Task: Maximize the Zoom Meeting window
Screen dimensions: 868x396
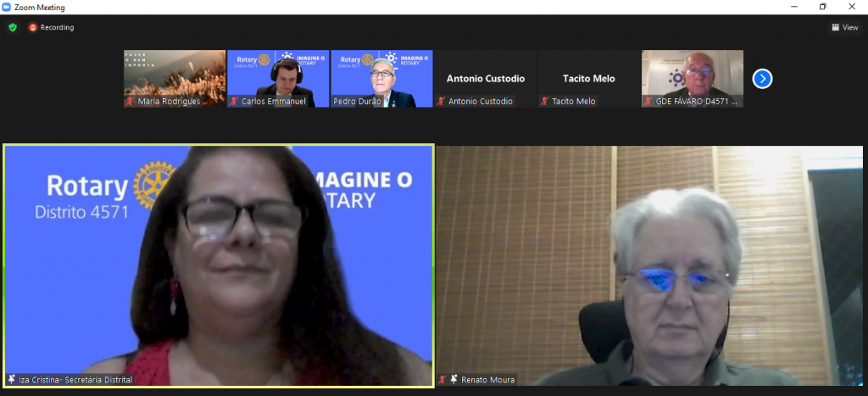Action: (x=822, y=7)
